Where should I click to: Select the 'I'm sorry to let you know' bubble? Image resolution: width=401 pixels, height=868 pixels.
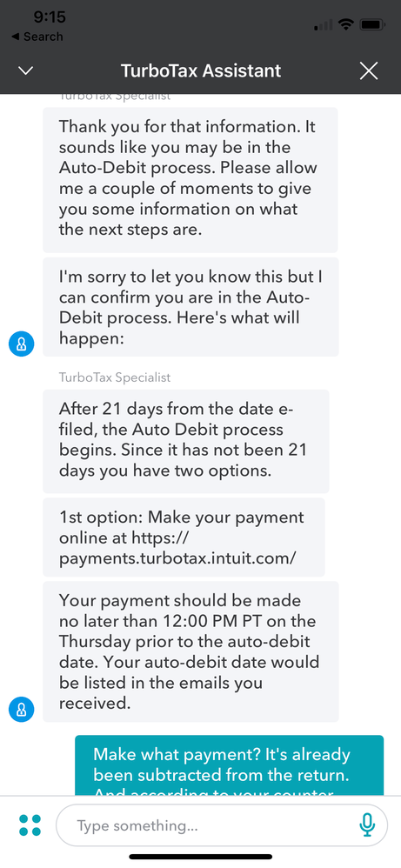(x=190, y=307)
